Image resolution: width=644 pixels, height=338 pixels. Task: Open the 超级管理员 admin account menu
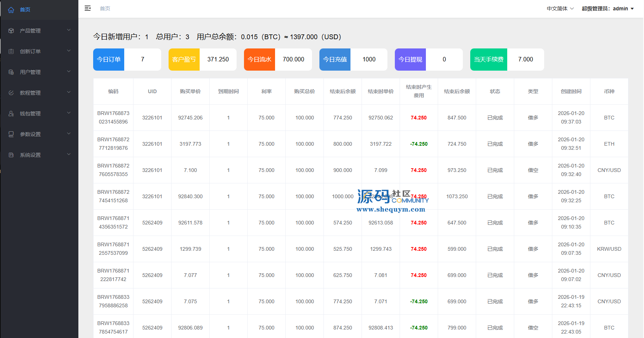(x=607, y=9)
